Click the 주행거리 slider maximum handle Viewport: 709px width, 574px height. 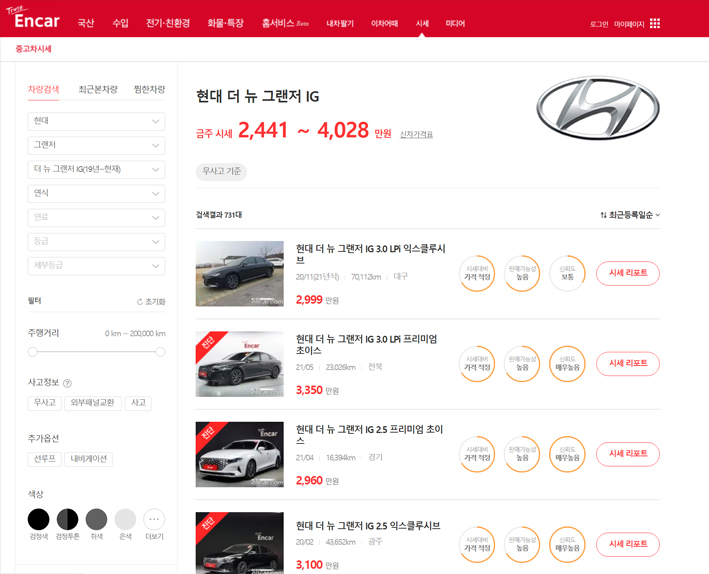161,351
